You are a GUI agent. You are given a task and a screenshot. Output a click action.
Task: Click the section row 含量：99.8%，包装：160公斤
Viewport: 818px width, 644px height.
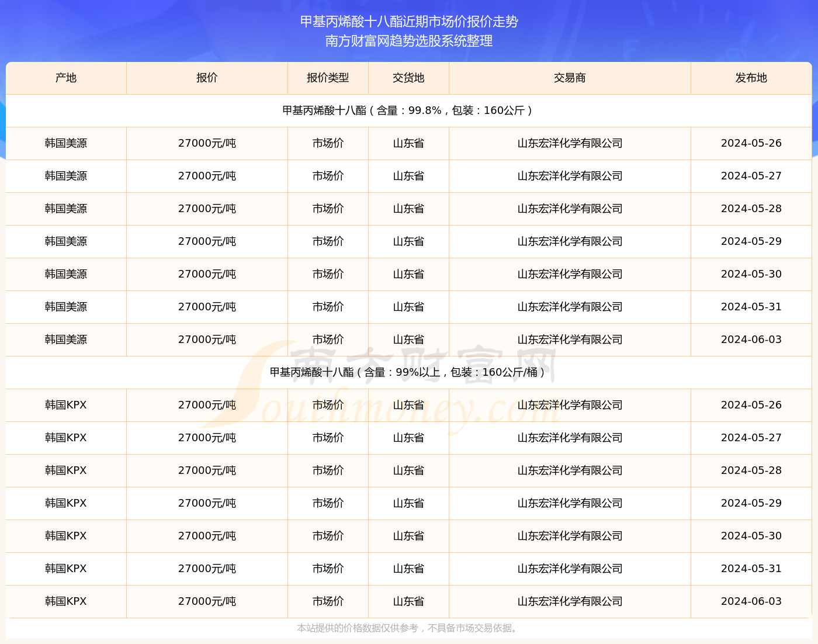(409, 110)
